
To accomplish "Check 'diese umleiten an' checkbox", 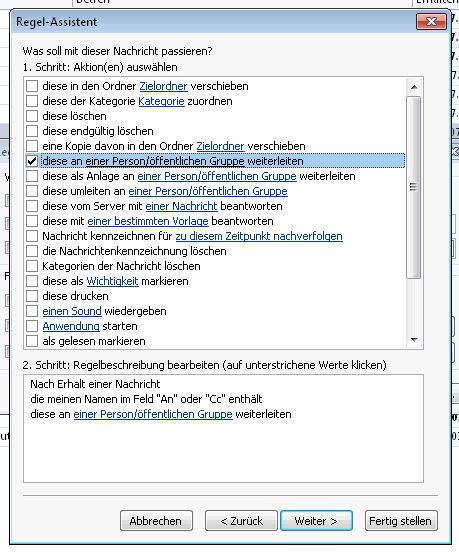I will [32, 191].
